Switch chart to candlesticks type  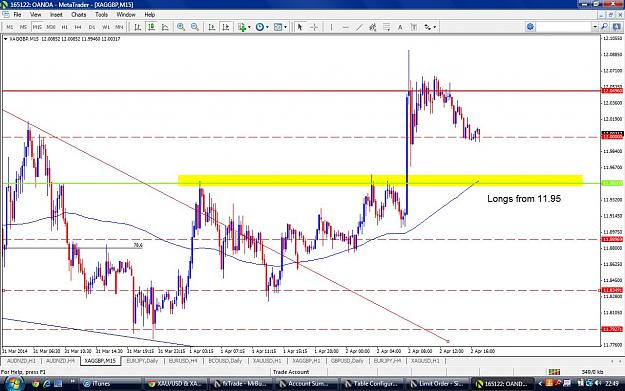coord(151,27)
